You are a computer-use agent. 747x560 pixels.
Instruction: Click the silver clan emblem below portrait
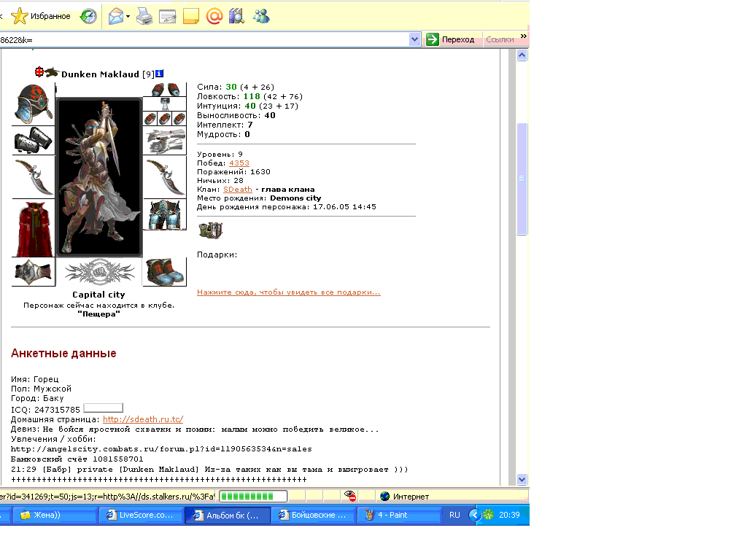pos(99,272)
